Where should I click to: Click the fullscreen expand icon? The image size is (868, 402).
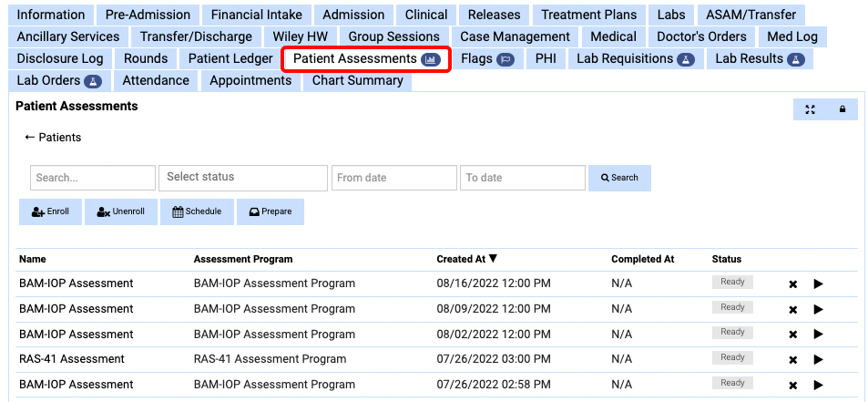[x=810, y=110]
